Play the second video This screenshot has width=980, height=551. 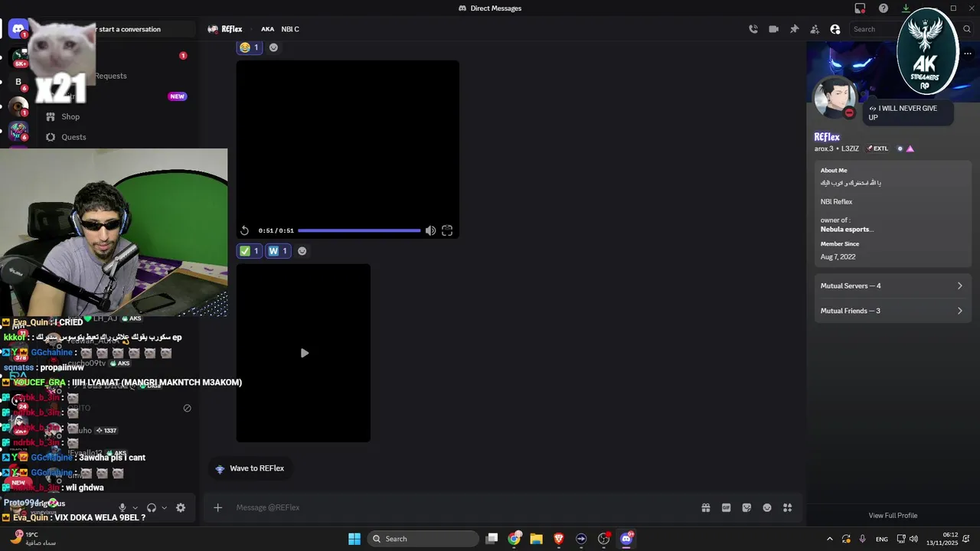point(304,353)
